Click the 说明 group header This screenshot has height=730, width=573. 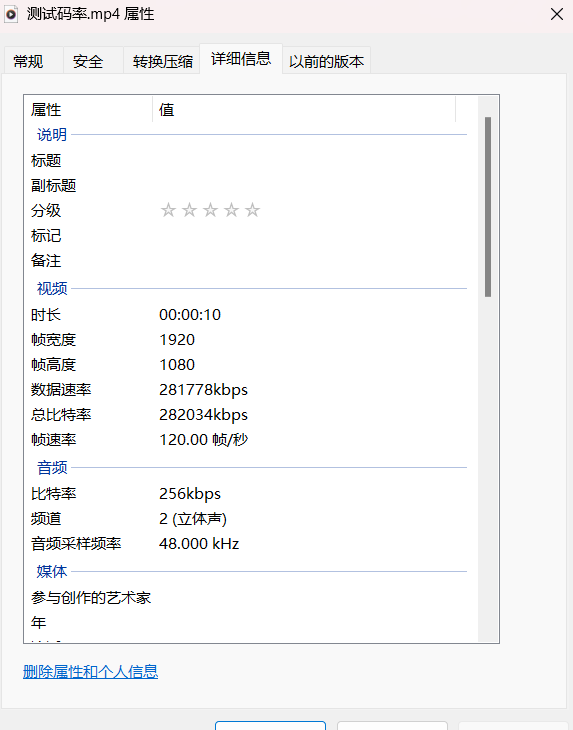point(52,135)
